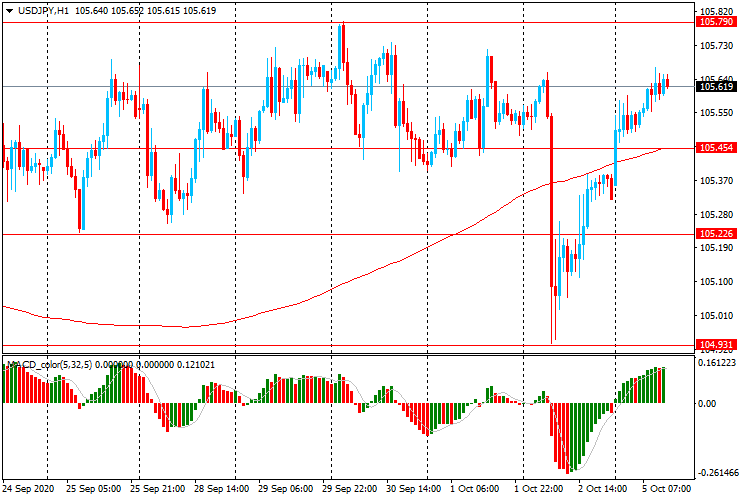The height and width of the screenshot is (500, 740).
Task: Click the 5 Oct 07:00 time label
Action: (666, 489)
